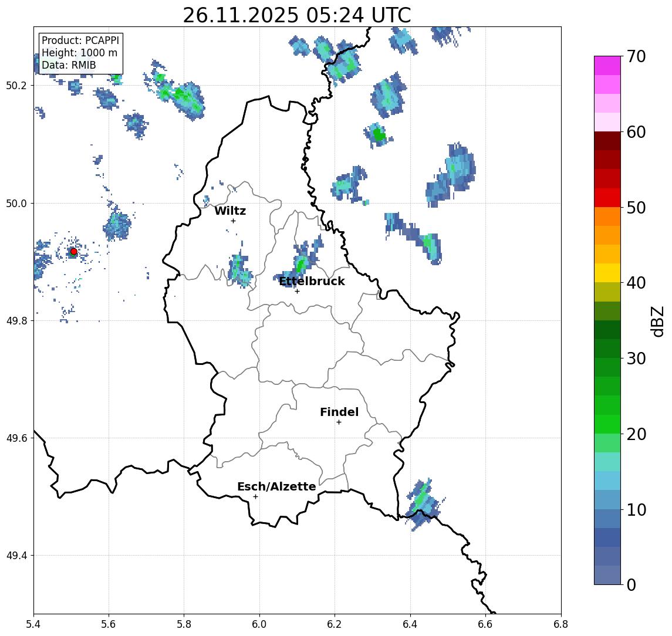Screen dimensions: 672x636
Task: Click the Ettelbruck cross marker
Action: [x=297, y=292]
